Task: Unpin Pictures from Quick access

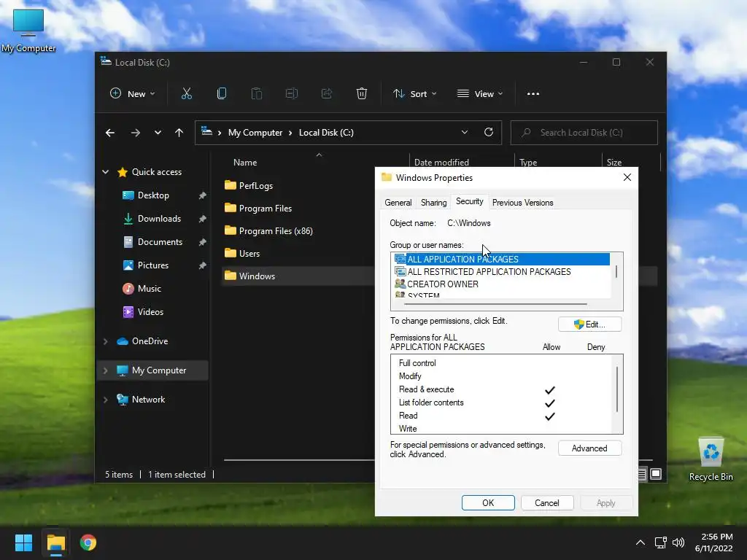Action: (203, 265)
